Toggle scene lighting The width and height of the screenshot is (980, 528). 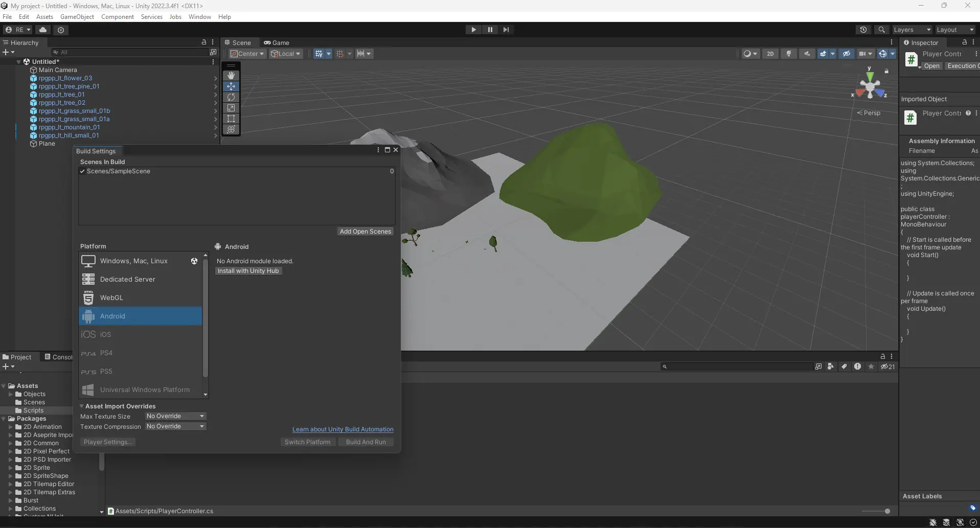coord(789,54)
